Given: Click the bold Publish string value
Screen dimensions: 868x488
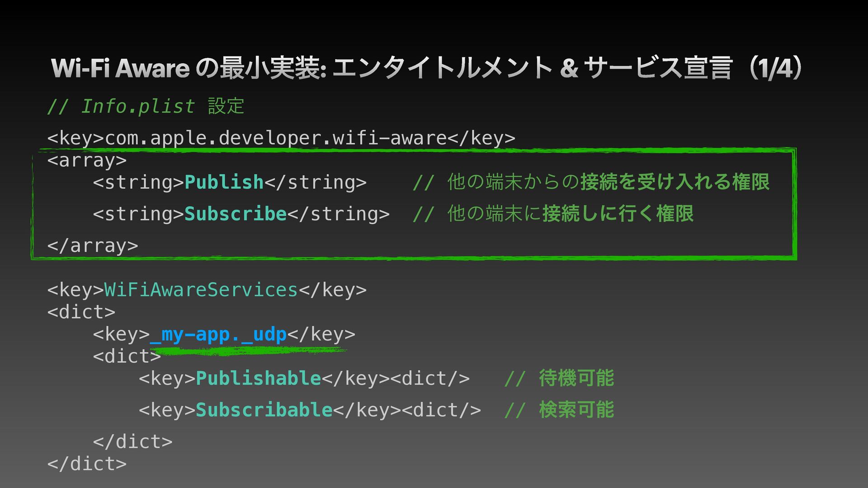Looking at the screenshot, I should pos(224,182).
